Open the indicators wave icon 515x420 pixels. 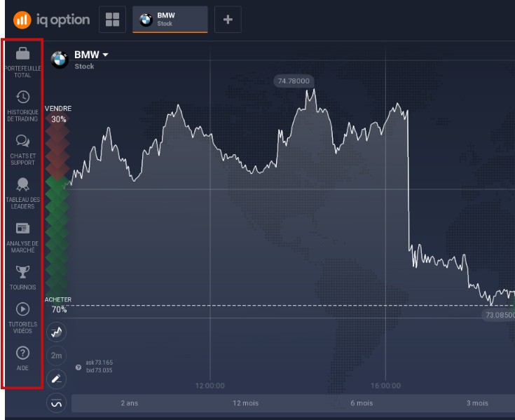click(x=57, y=403)
